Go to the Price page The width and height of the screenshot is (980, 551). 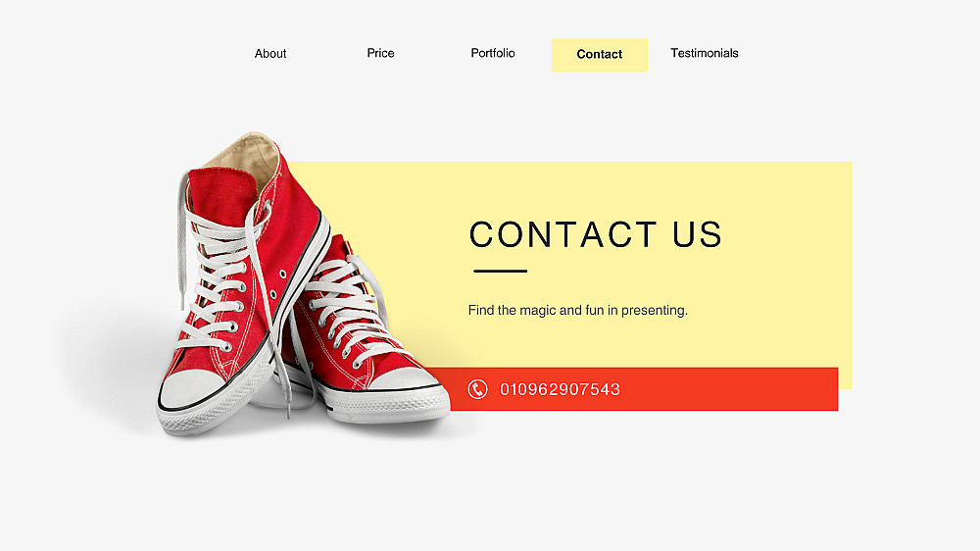tap(380, 53)
